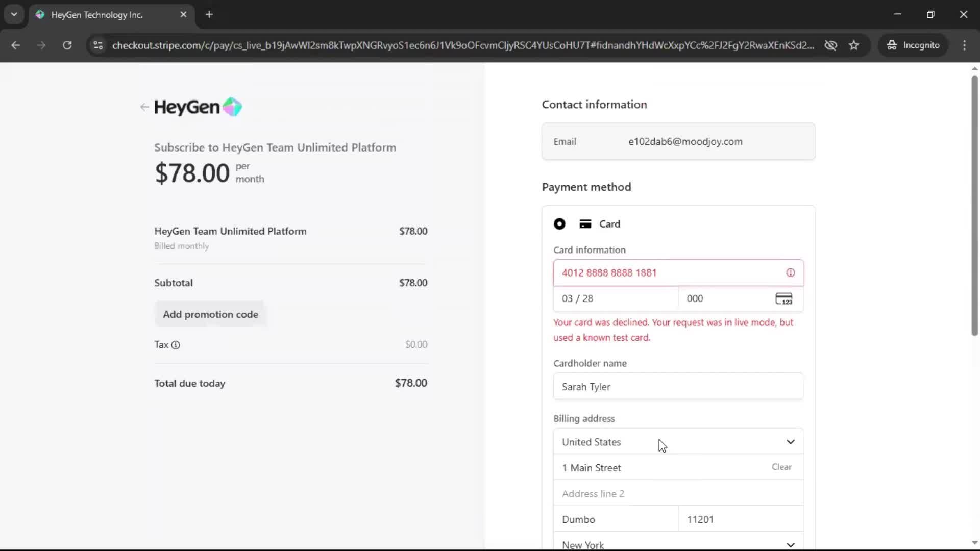This screenshot has width=980, height=551.
Task: Click the third-party cookies blocked eye icon
Action: pyautogui.click(x=830, y=45)
